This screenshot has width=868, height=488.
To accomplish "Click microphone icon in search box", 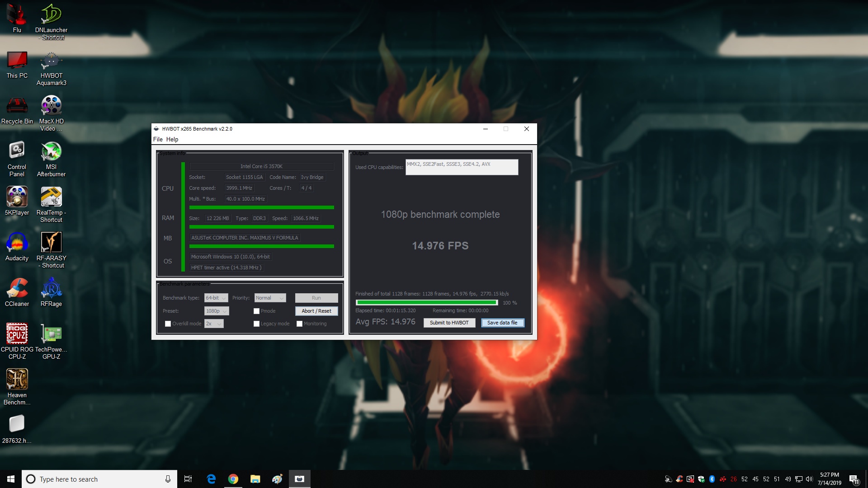I will pyautogui.click(x=168, y=479).
